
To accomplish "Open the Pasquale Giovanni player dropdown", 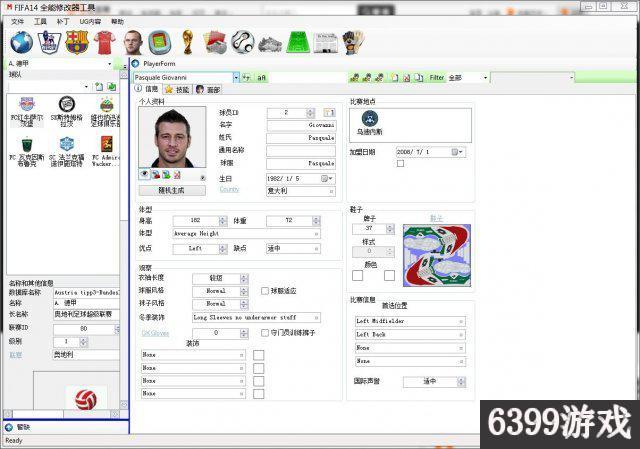I will (236, 78).
